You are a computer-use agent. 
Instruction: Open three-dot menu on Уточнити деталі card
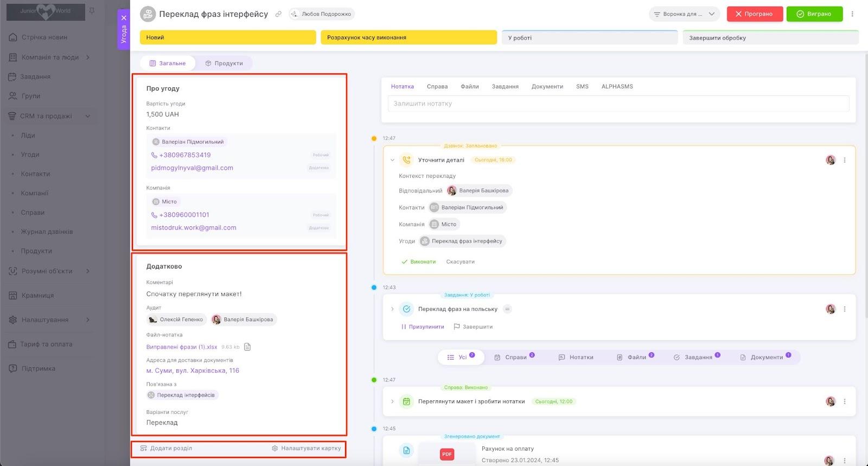[x=845, y=160]
